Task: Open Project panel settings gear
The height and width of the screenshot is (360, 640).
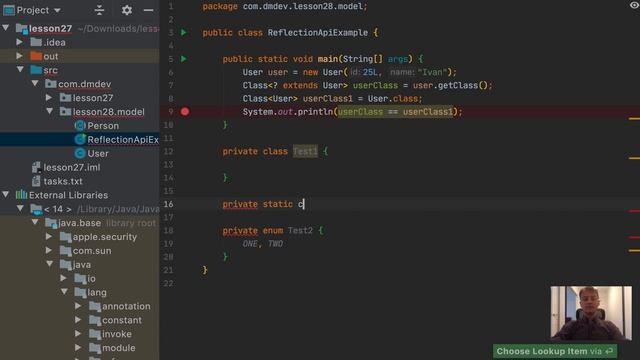Action: [x=127, y=10]
